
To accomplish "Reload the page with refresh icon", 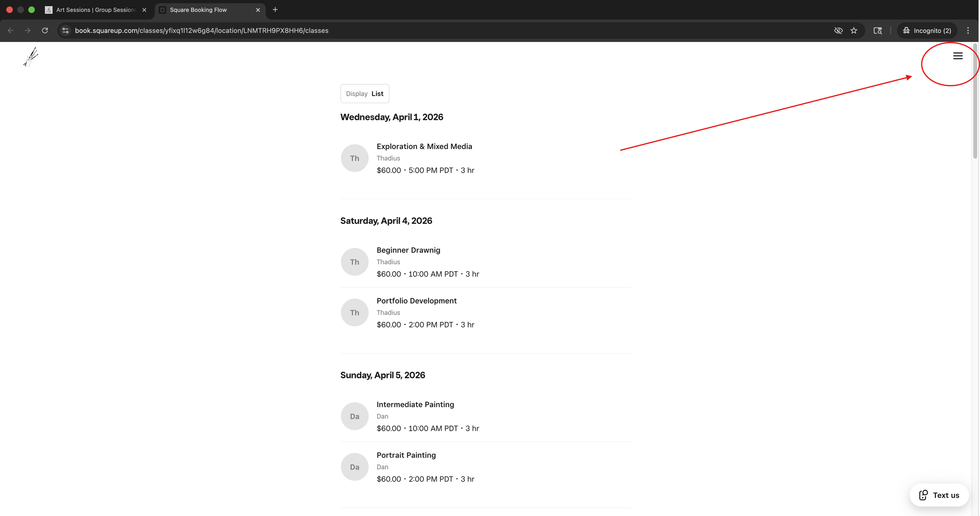I will 45,31.
